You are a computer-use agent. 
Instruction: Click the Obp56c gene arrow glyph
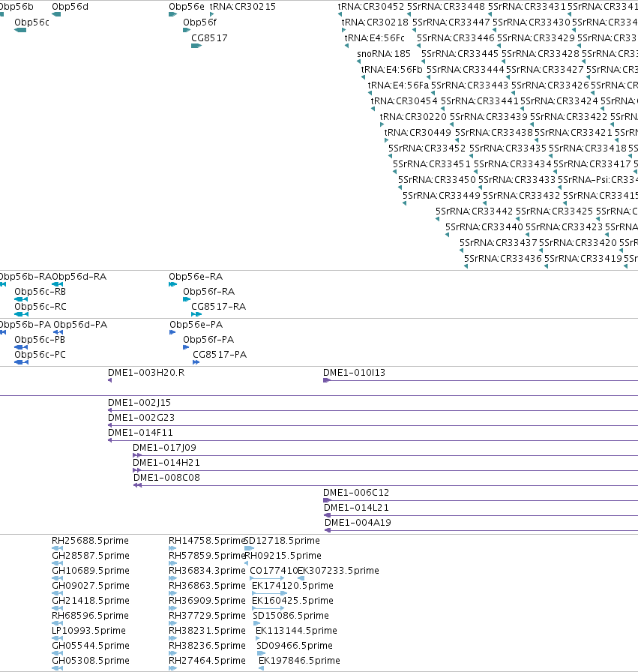(x=20, y=30)
